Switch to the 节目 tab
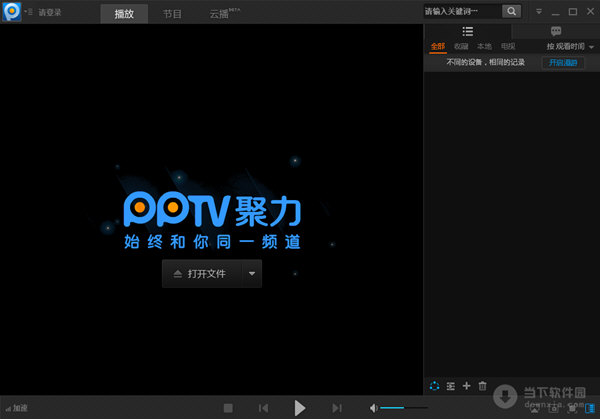Viewport: 600px width, 419px height. 172,14
